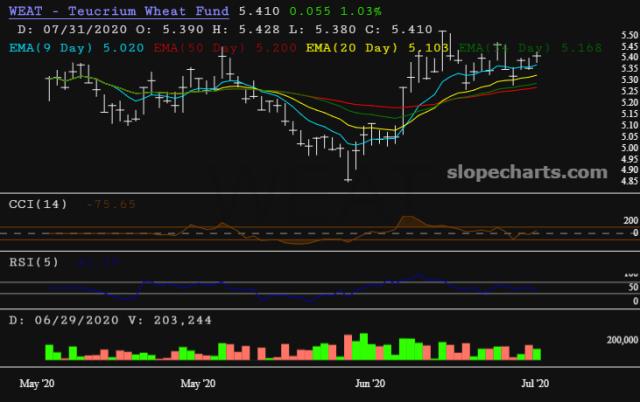Screen dimensions: 640x402
Task: Click the green EMA label showing 5.168
Action: click(x=512, y=47)
